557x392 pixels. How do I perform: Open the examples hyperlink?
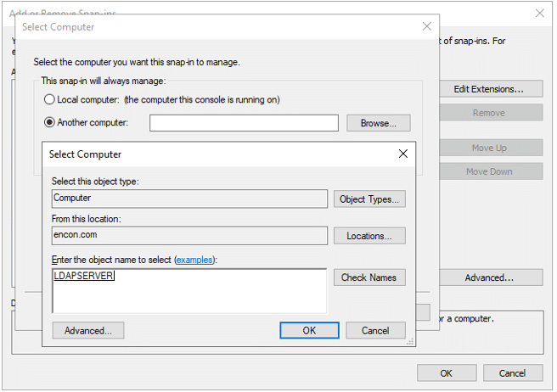[x=194, y=260]
